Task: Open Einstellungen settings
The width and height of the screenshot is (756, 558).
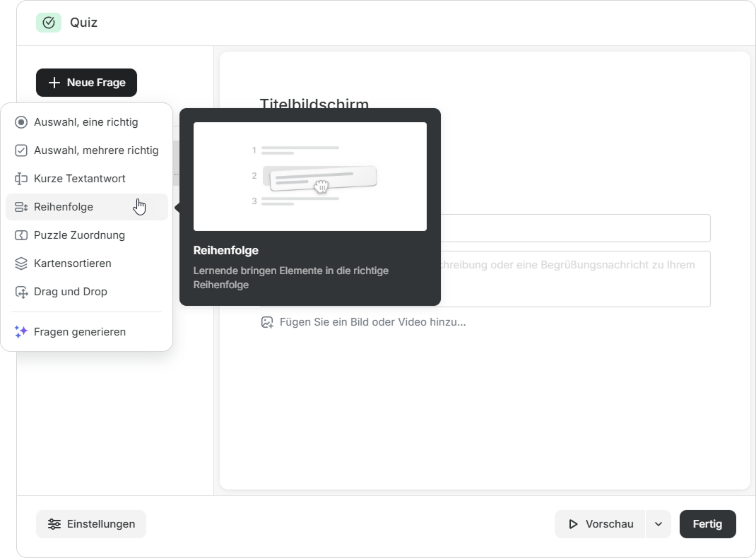Action: coord(91,524)
